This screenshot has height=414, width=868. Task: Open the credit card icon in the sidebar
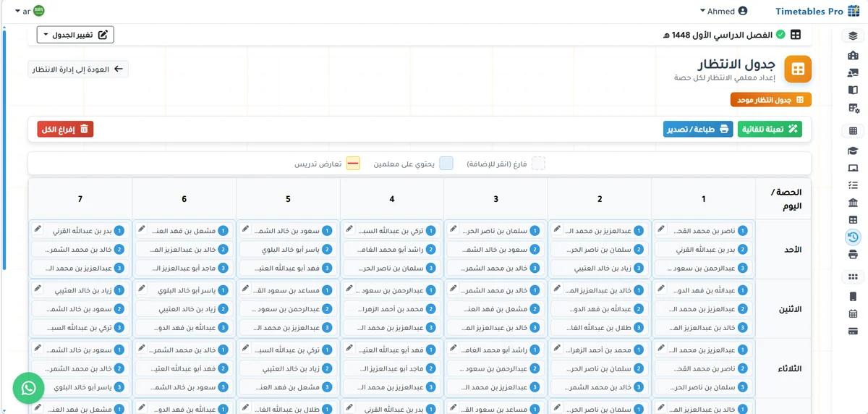coord(853,331)
